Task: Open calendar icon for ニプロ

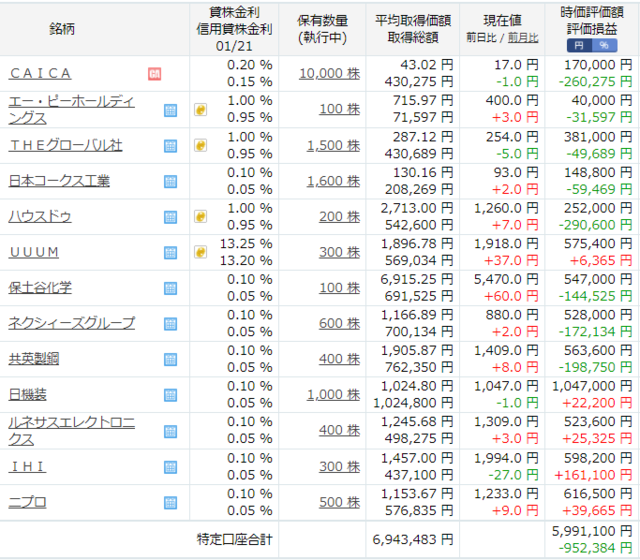Action: click(171, 502)
